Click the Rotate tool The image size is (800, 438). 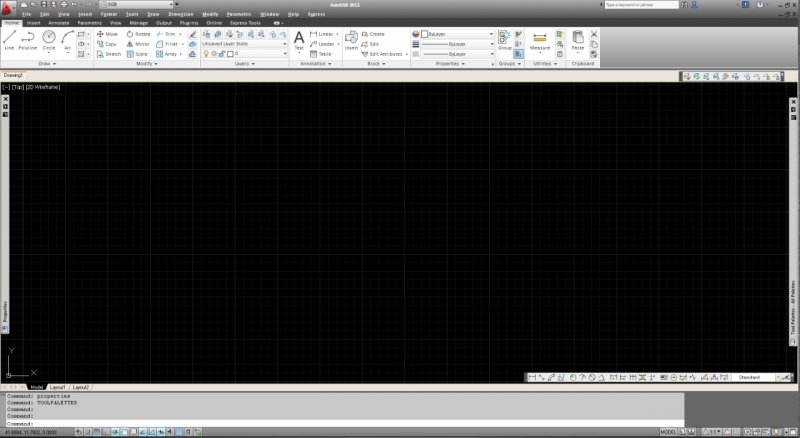click(138, 34)
